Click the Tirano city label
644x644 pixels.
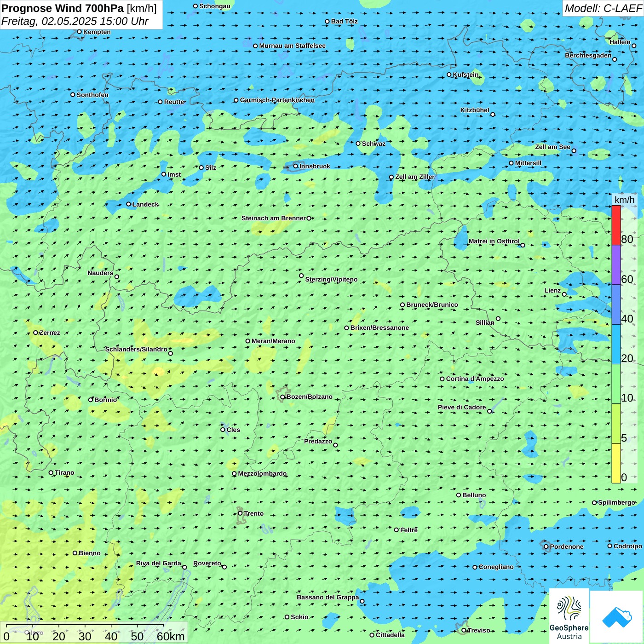(x=64, y=472)
